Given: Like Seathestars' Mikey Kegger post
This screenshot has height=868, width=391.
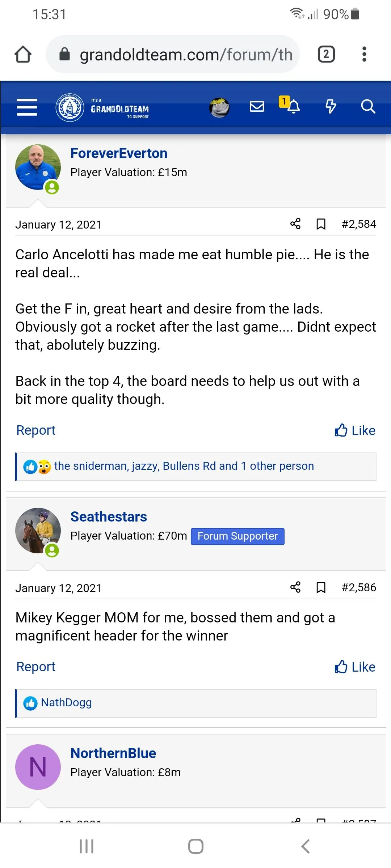Looking at the screenshot, I should point(355,667).
